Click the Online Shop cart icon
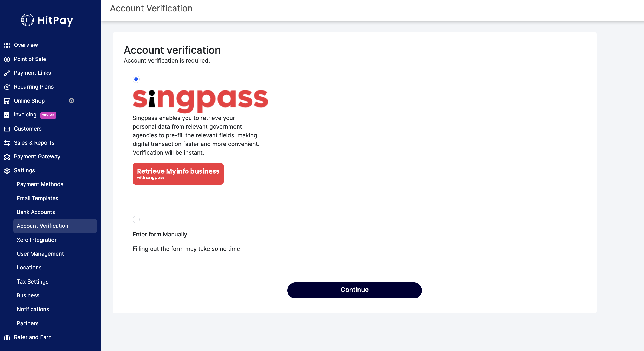This screenshot has height=351, width=644. [7, 101]
